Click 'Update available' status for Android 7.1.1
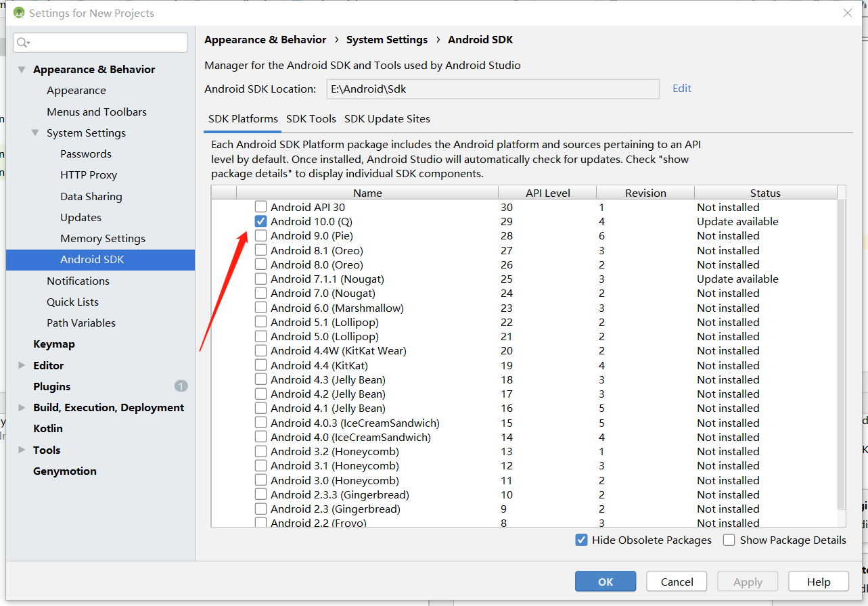Image resolution: width=868 pixels, height=606 pixels. (737, 279)
